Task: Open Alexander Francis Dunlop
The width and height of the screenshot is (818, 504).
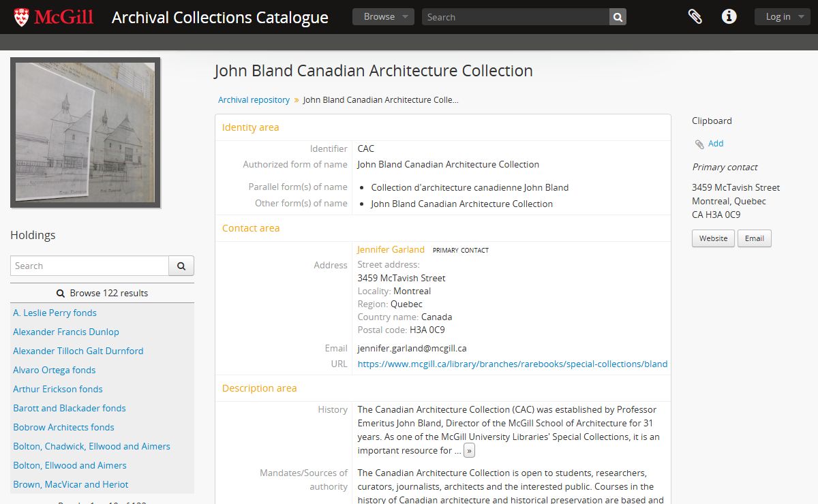Action: coord(66,332)
